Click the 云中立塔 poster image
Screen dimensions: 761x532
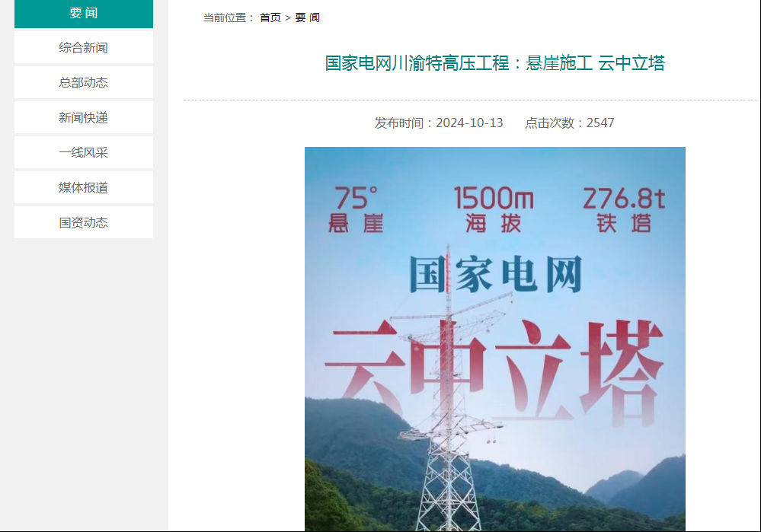click(495, 339)
